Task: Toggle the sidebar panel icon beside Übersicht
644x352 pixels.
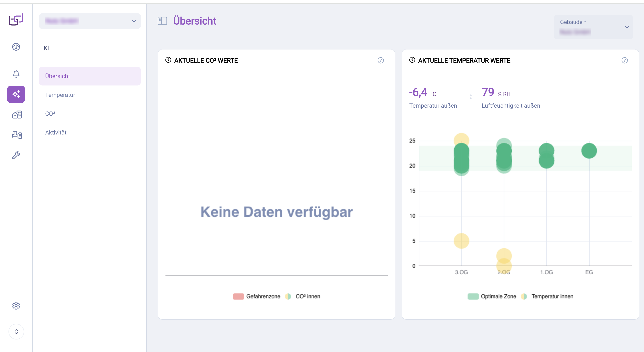Action: pos(162,21)
